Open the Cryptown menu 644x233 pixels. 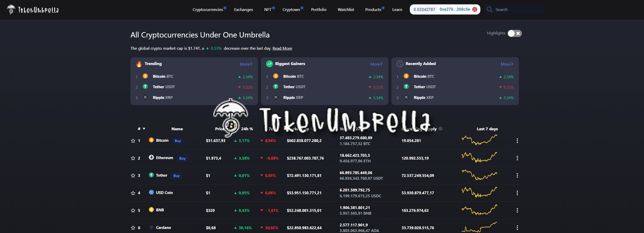(291, 9)
